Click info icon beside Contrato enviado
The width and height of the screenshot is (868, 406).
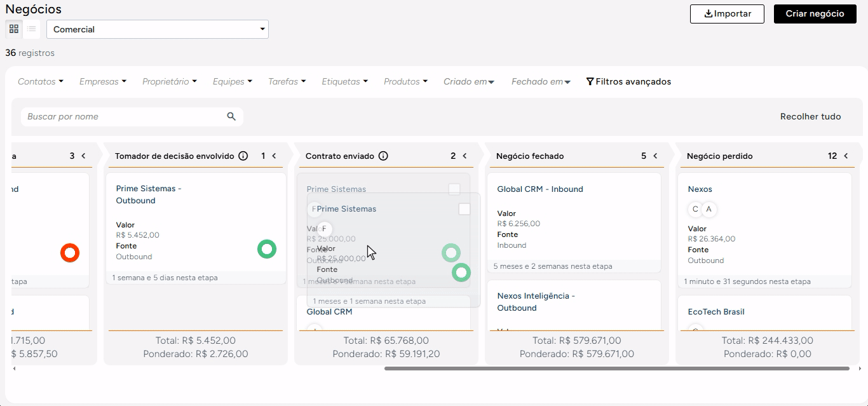[x=383, y=156]
